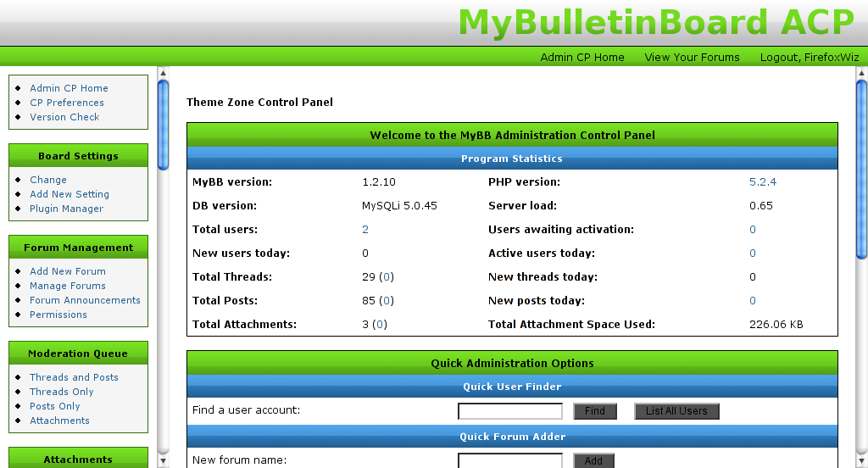Image resolution: width=868 pixels, height=468 pixels.
Task: Click sidebar frame scrollbar thumb
Action: [163, 125]
